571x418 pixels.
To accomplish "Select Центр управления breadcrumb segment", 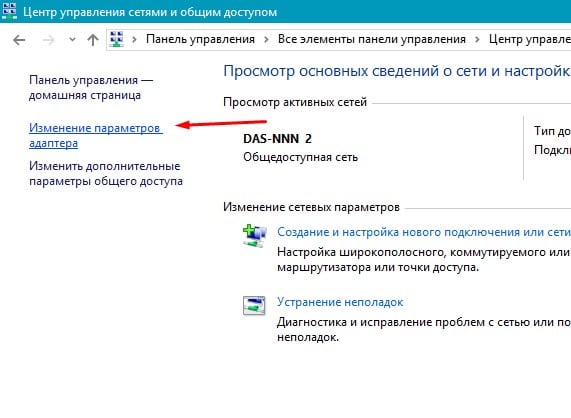I will point(529,39).
